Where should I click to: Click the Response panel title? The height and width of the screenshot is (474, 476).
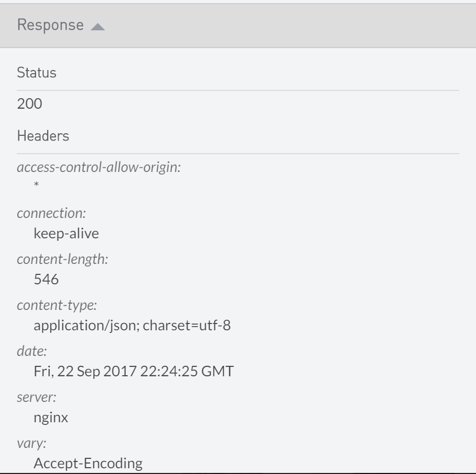50,25
